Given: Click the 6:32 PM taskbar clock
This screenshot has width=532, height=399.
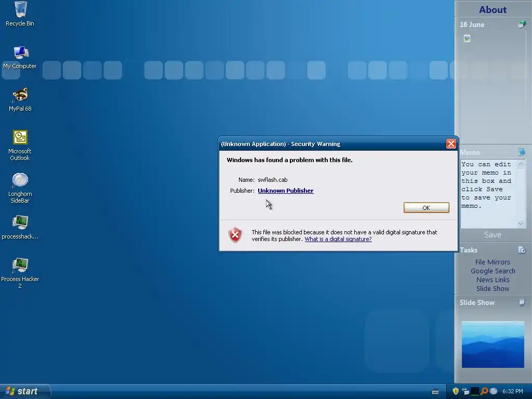Looking at the screenshot, I should pos(512,392).
